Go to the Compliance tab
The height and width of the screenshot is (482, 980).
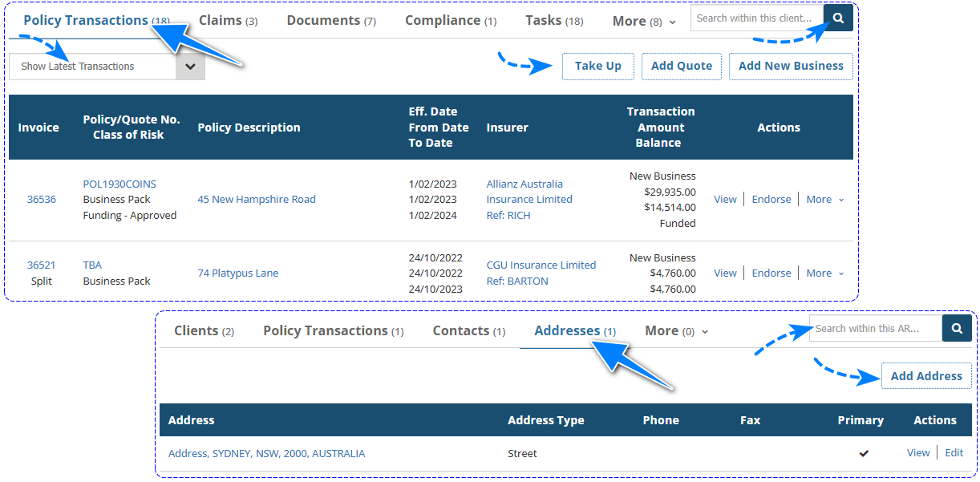point(450,21)
